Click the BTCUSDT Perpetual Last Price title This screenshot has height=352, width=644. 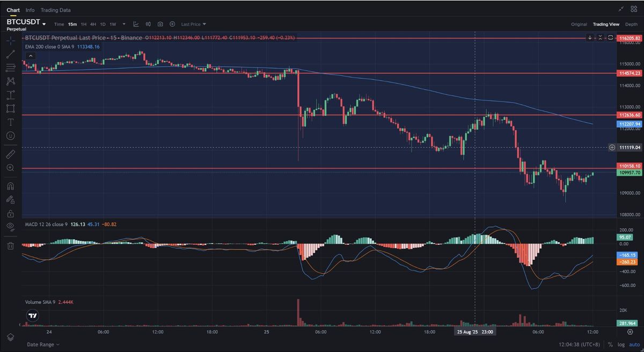(x=84, y=38)
